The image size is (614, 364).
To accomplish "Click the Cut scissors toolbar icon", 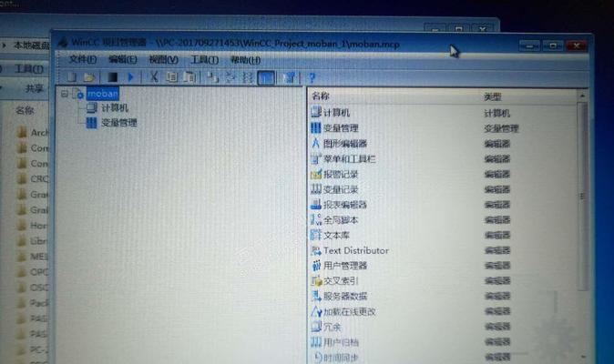I will (154, 76).
